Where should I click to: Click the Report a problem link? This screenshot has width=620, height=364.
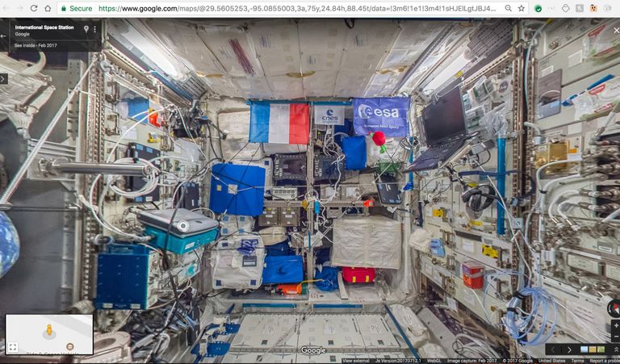point(605,361)
